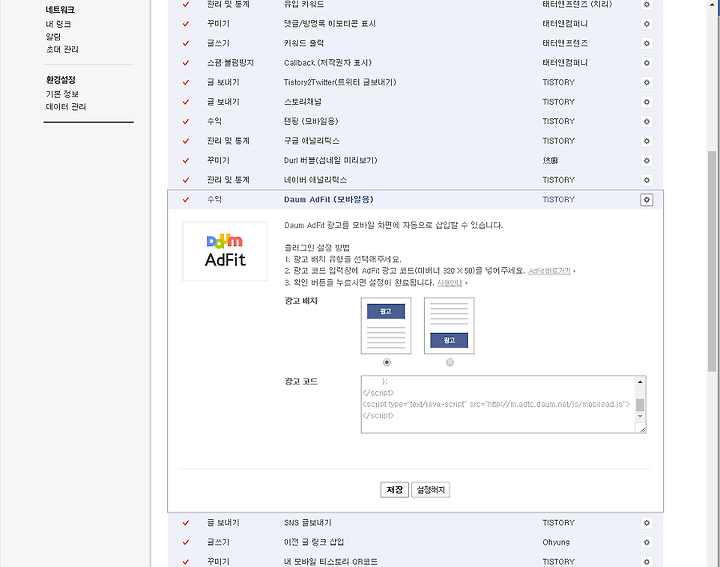Viewport: 720px width, 567px height.
Task: Select bottom ad placement radio button
Action: coord(450,362)
